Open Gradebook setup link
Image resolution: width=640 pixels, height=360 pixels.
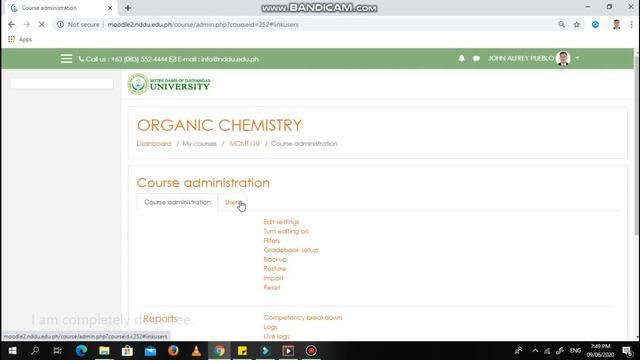coord(291,250)
